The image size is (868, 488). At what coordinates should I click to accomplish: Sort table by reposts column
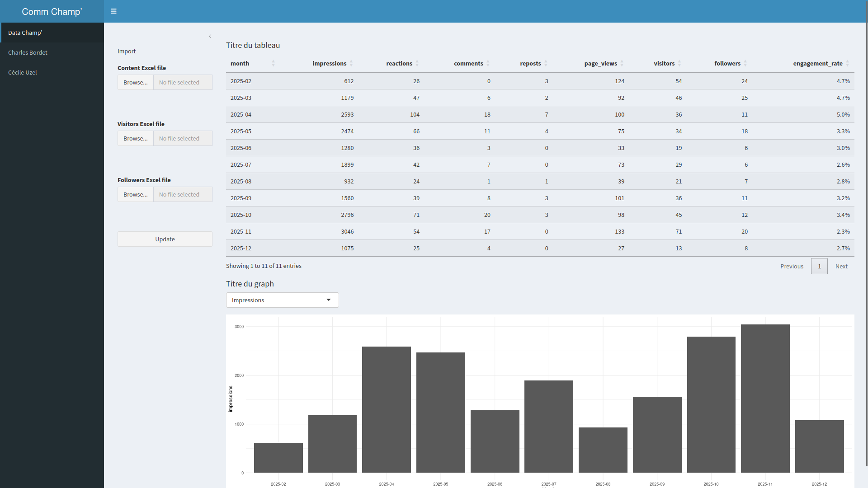(524, 63)
